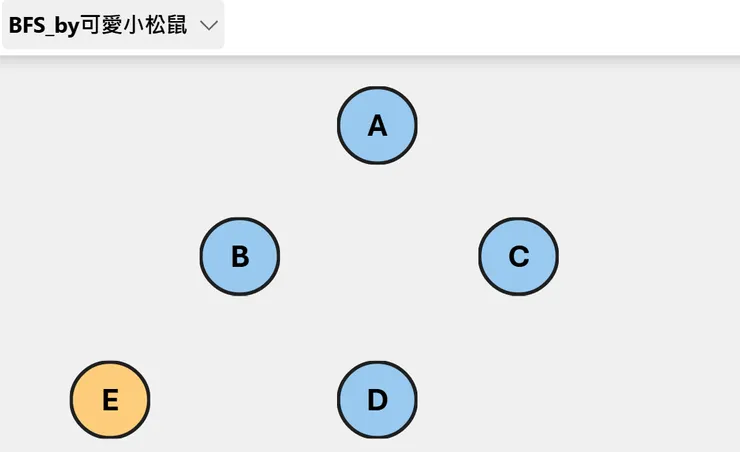Screen dimensions: 740x452
Task: Select graph node B
Action: coord(240,256)
